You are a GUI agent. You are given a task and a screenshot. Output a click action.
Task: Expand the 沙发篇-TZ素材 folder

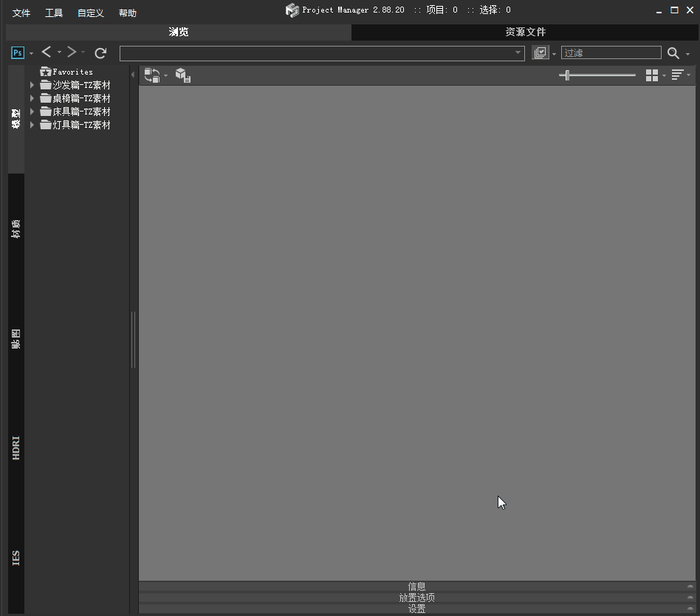click(32, 85)
